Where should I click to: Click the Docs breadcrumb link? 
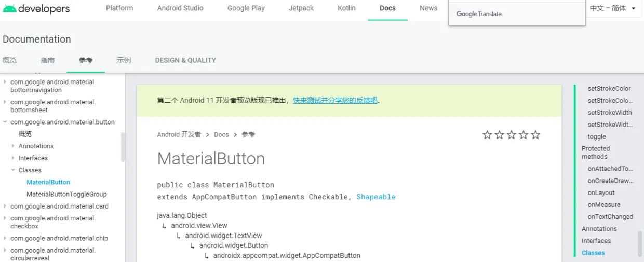221,134
